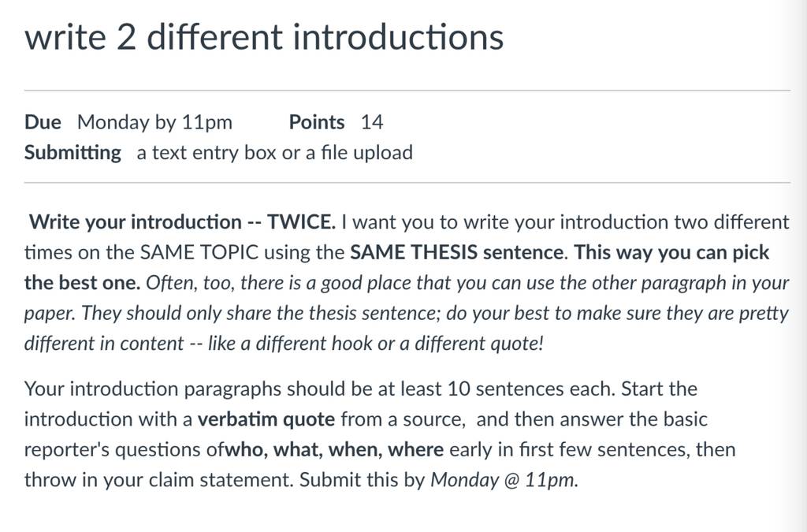Click the points value 14

tap(372, 122)
